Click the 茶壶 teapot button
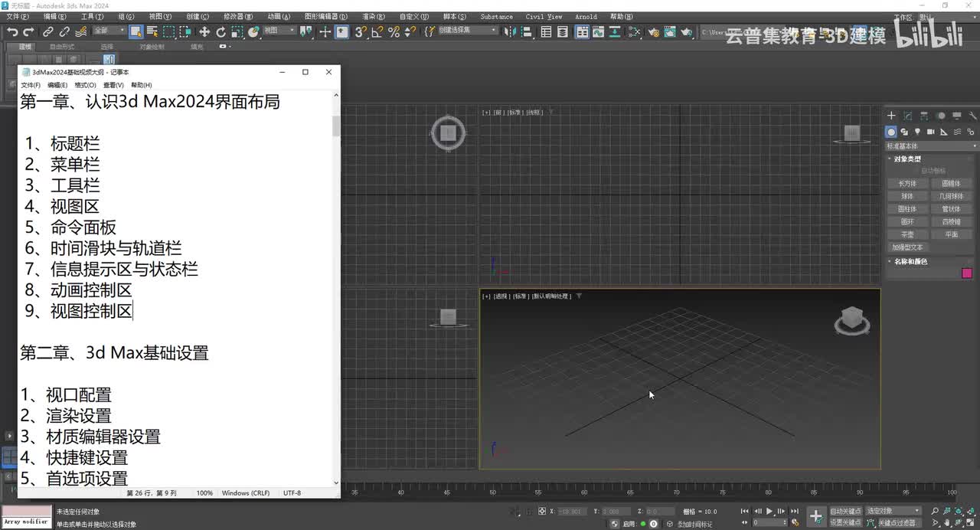Viewport: 980px width, 530px height. [907, 234]
